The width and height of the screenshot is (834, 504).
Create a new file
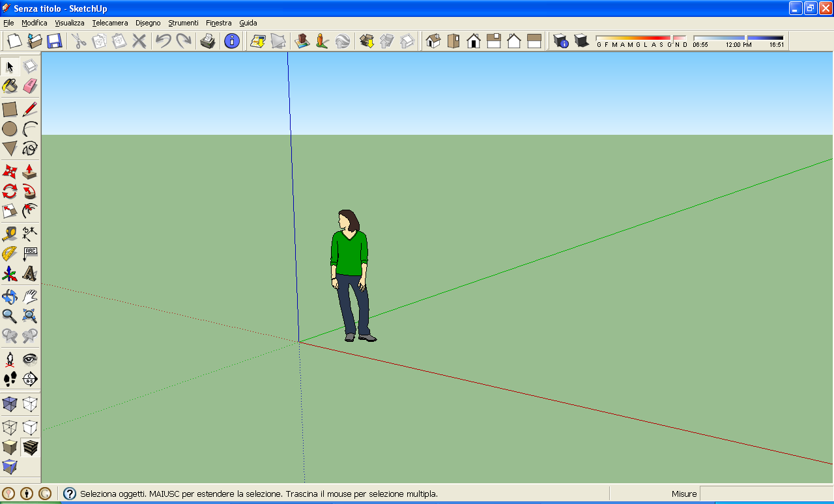pyautogui.click(x=14, y=41)
